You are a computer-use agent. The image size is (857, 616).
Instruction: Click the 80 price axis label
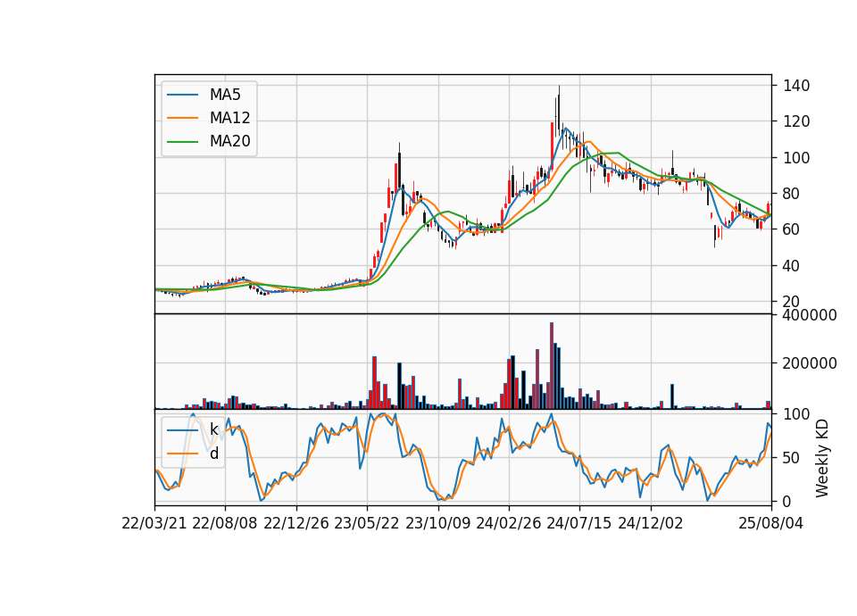point(792,194)
